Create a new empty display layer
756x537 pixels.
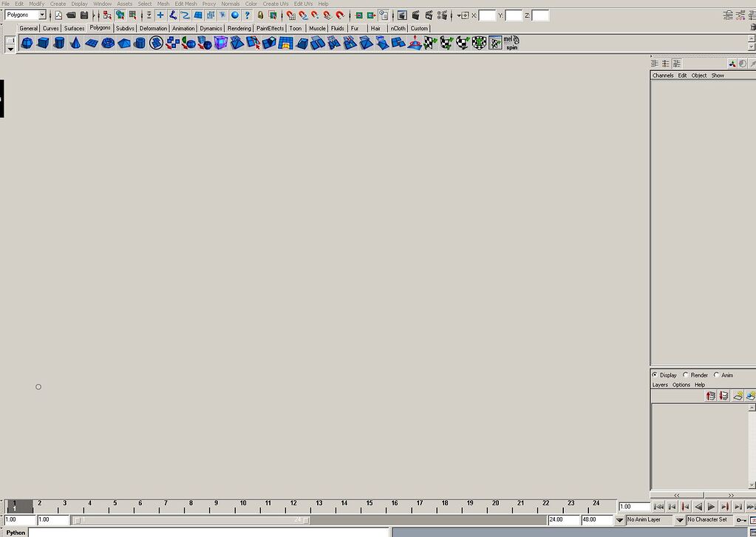point(739,396)
